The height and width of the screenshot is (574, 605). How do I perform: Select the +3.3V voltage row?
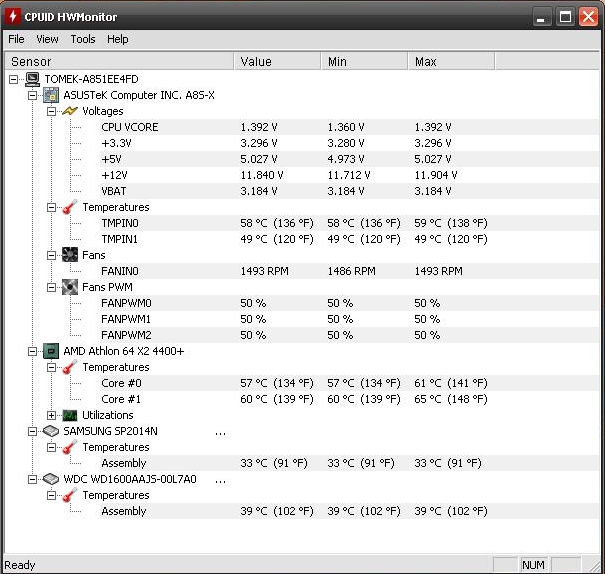tap(349, 143)
